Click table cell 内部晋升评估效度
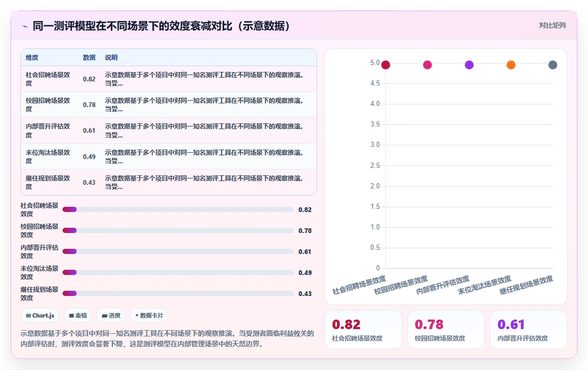 [48, 131]
